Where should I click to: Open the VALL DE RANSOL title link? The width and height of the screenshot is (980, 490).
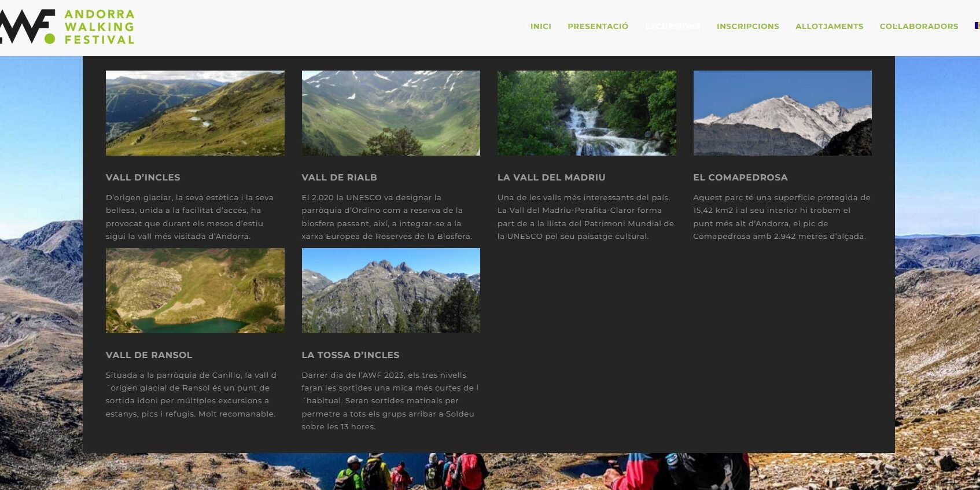[149, 355]
